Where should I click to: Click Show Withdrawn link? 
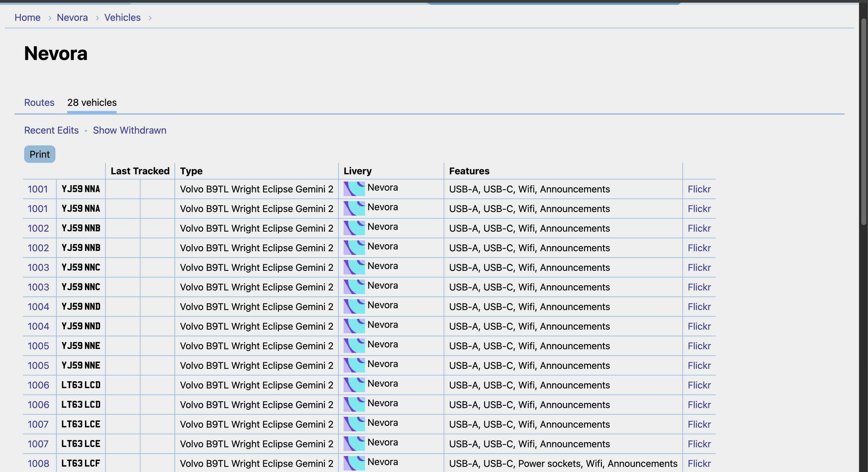click(130, 130)
